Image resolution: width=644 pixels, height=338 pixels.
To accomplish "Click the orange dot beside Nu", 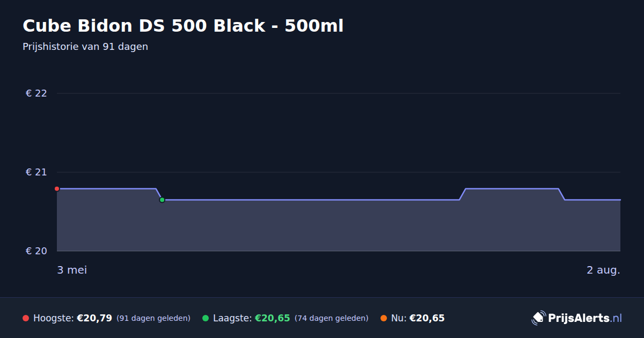I will click(384, 318).
